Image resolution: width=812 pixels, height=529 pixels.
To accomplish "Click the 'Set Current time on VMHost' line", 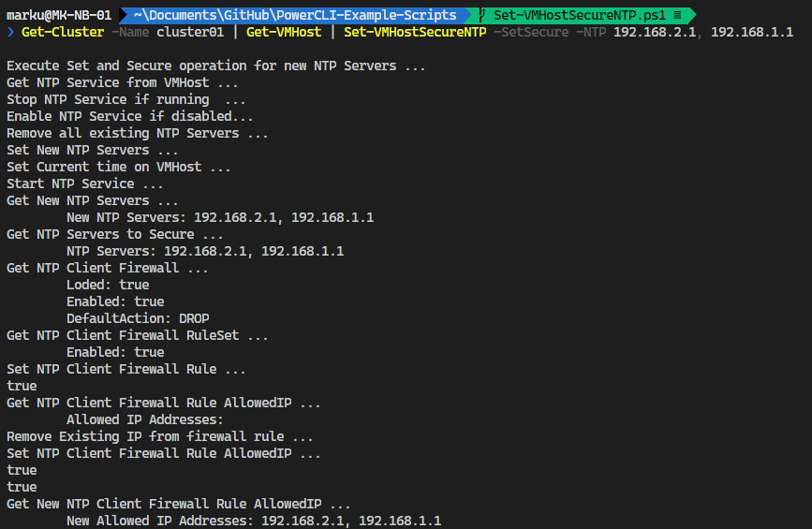I will [x=119, y=167].
